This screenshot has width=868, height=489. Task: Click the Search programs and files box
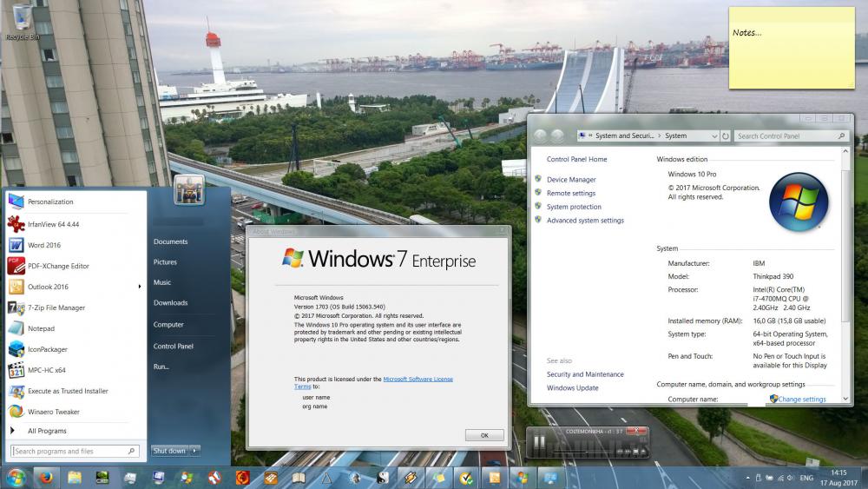tap(74, 451)
